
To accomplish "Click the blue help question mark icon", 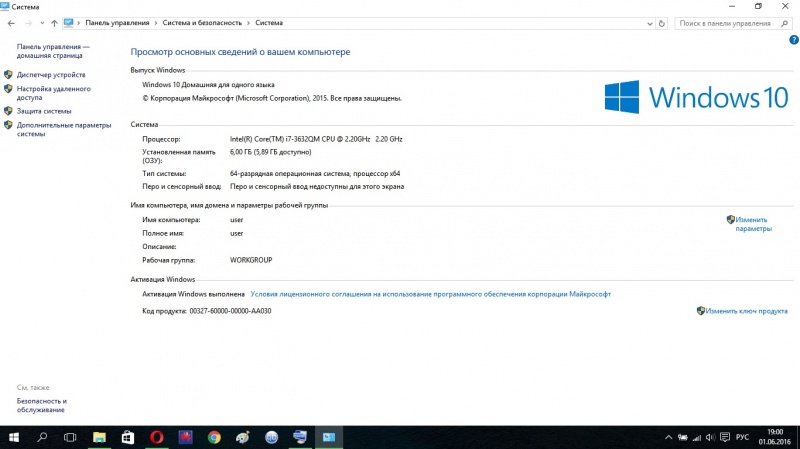I will [x=793, y=40].
